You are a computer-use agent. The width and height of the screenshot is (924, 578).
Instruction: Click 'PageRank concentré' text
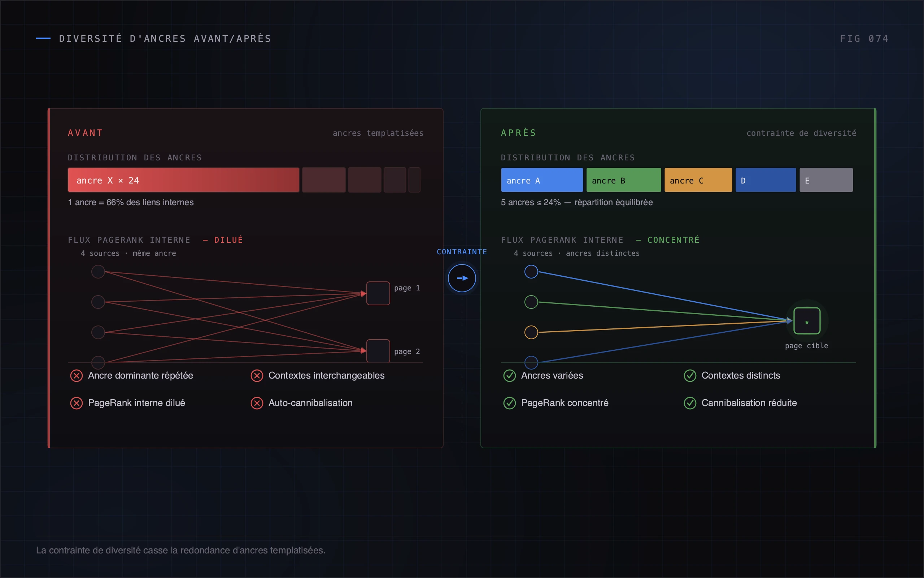tap(565, 403)
